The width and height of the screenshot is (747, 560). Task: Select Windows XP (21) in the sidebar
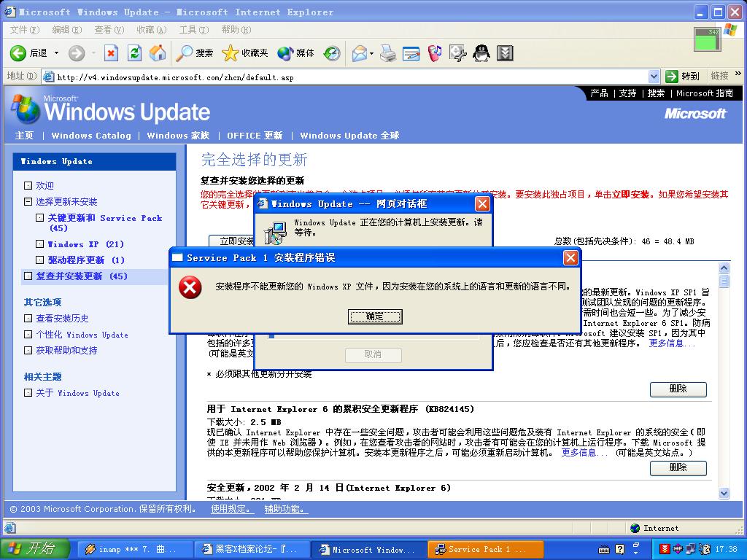click(x=86, y=244)
